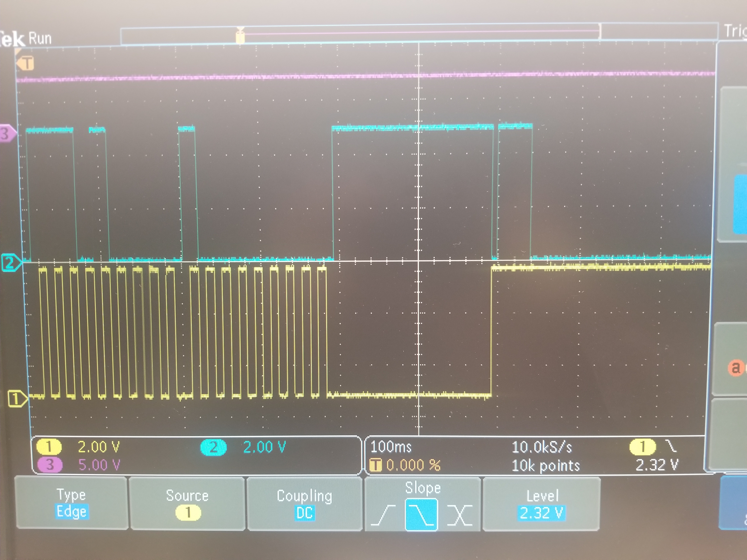Click the channel 1 yellow badge
The height and width of the screenshot is (560, 747).
(49, 447)
